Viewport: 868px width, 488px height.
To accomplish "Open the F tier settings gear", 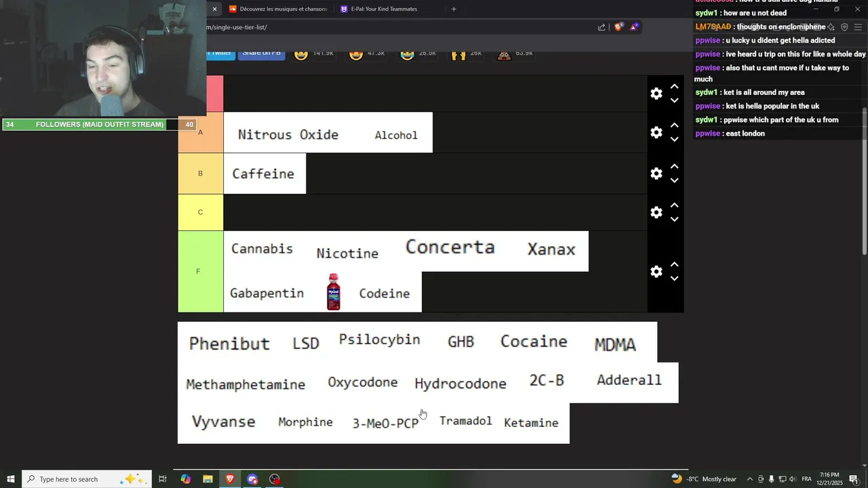I will click(x=656, y=271).
